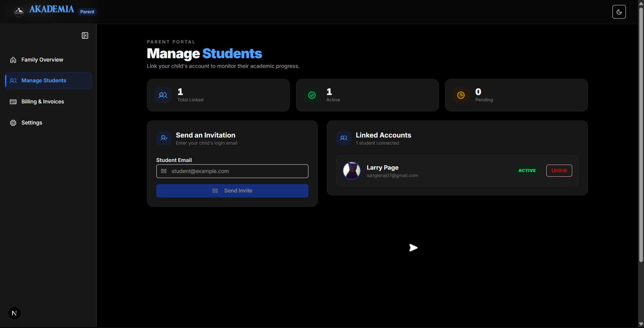Collapse the sidebar panel
The image size is (644, 328).
point(85,36)
